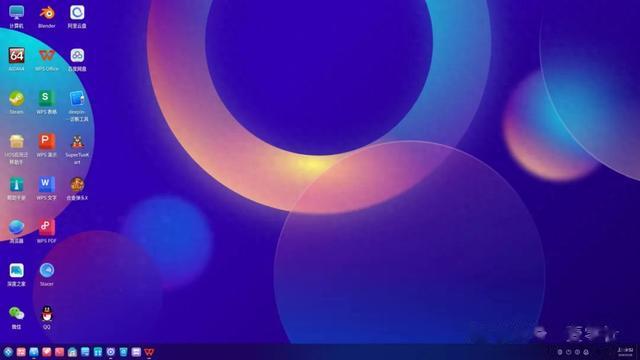
Task: Open the purple settings gear in the dock
Action: 111,352
